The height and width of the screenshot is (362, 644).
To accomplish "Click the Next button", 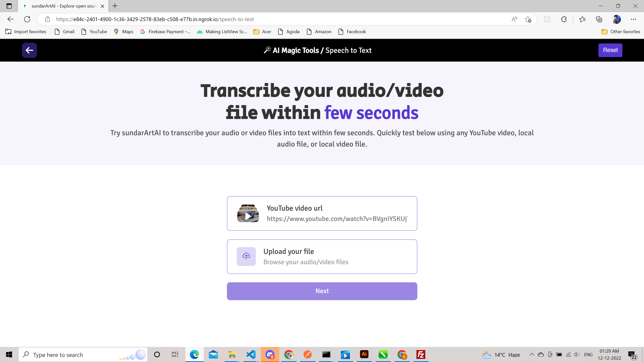I will [322, 291].
